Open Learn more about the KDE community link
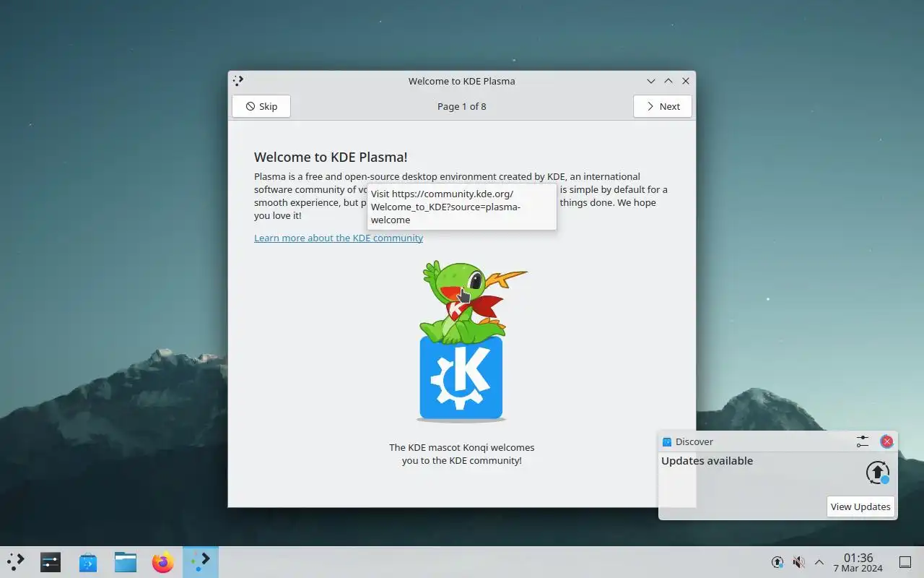924x578 pixels. point(339,238)
